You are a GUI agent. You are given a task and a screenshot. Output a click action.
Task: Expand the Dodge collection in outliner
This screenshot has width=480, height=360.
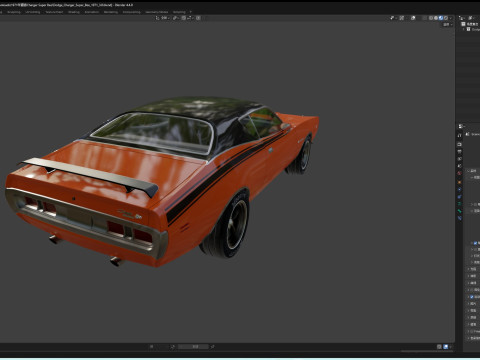click(x=464, y=29)
